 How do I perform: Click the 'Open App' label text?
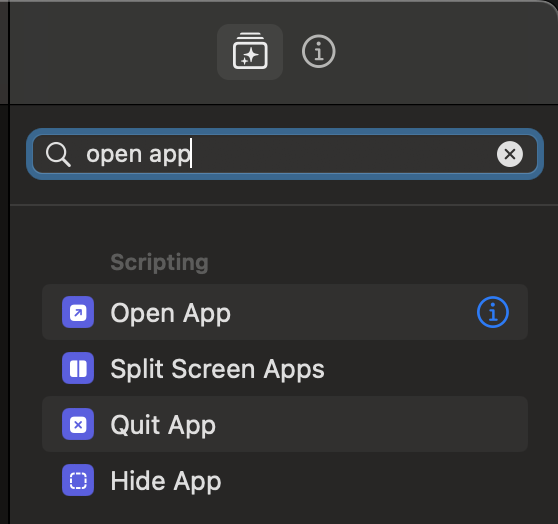tap(170, 313)
